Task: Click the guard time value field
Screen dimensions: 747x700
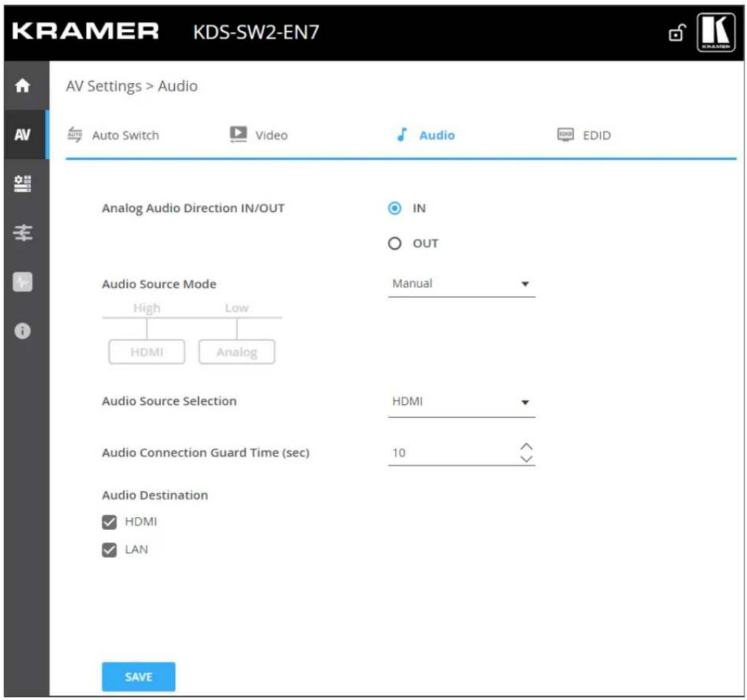Action: point(453,453)
